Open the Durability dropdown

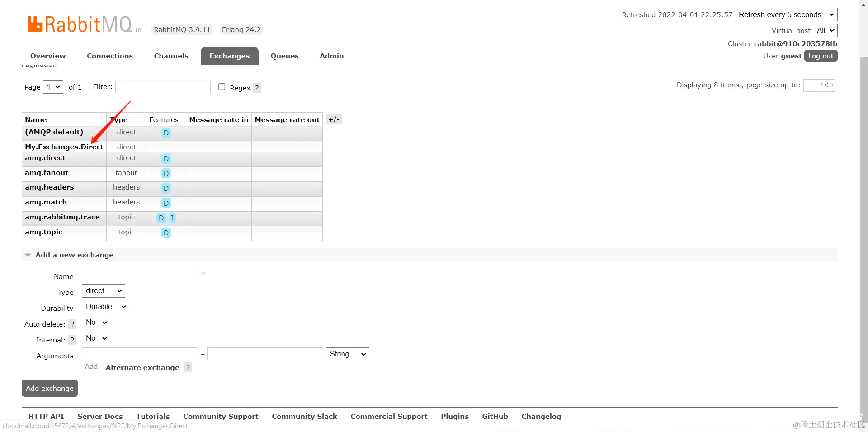click(x=105, y=307)
